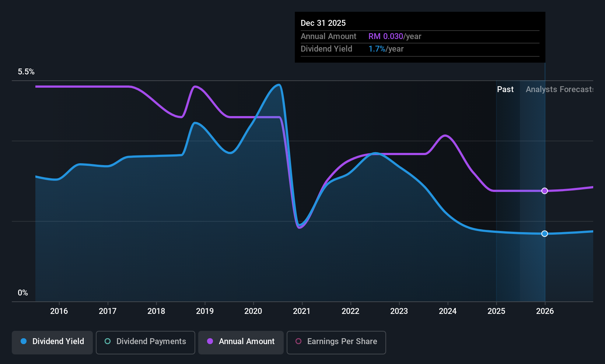Screen dimensions: 605x364
Task: Click the Past region label
Action: pyautogui.click(x=505, y=90)
